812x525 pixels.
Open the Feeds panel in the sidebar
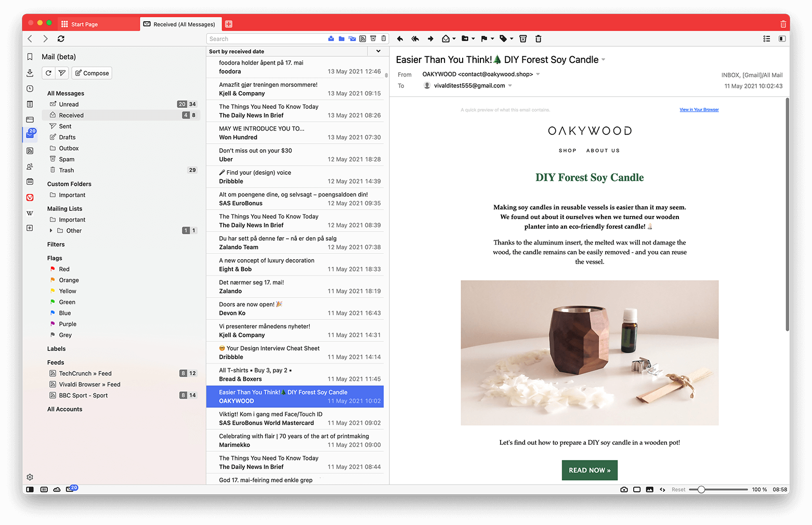(x=30, y=151)
